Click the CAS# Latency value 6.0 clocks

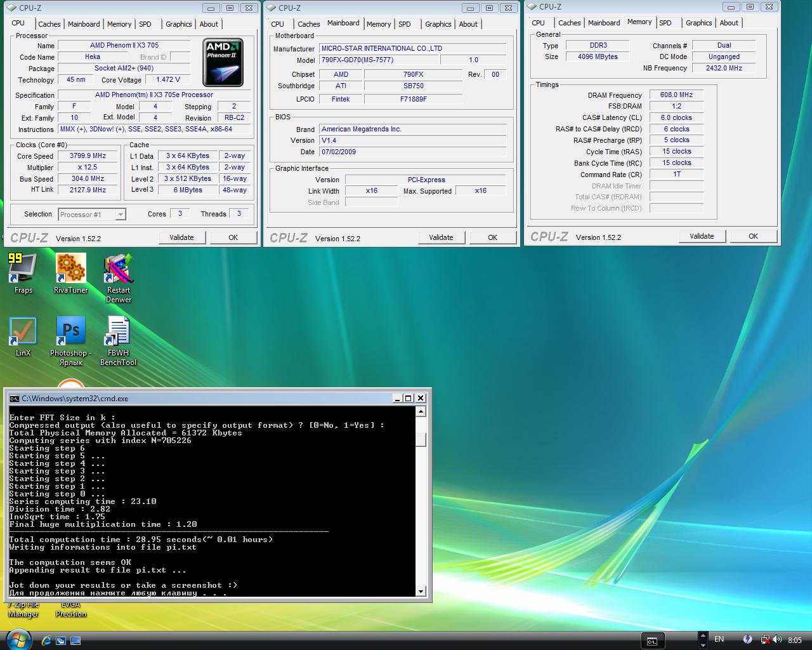coord(676,117)
